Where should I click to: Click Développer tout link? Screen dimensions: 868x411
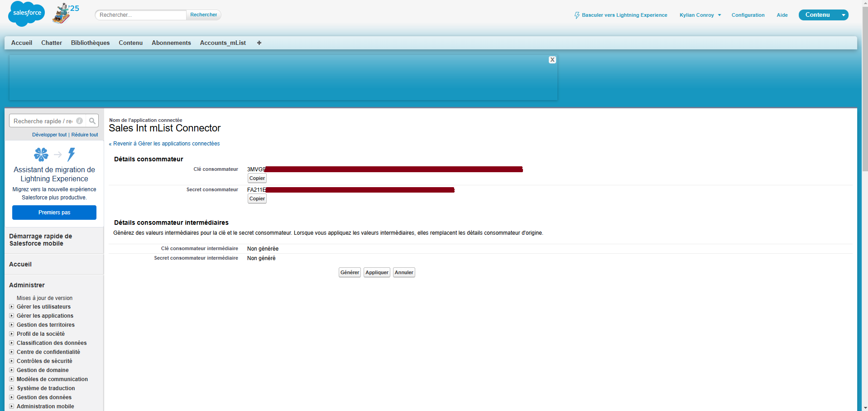pos(49,135)
